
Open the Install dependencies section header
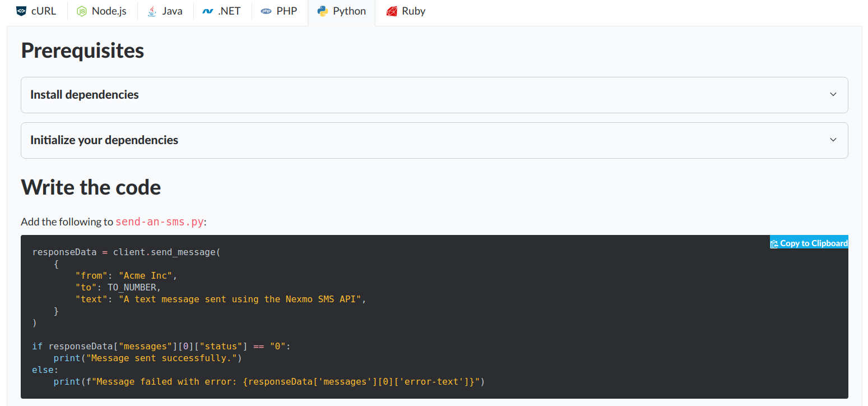pos(434,95)
